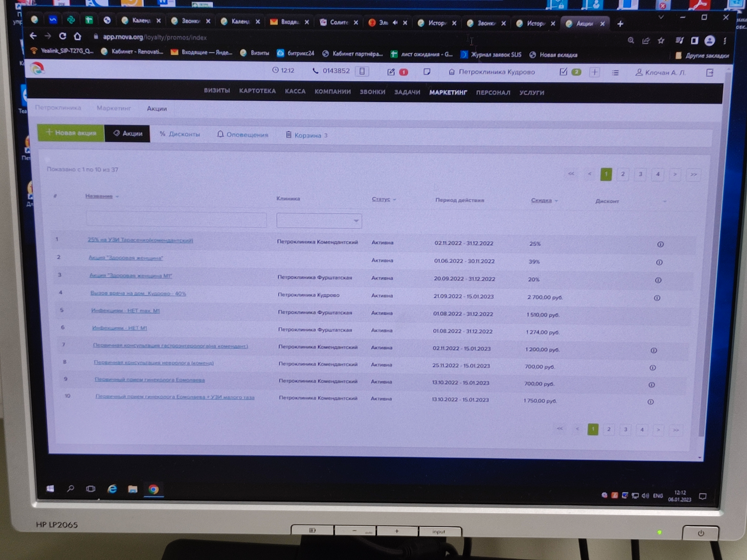Open the Акция "Здоровая женщина" link
Image resolution: width=747 pixels, height=560 pixels.
(126, 258)
